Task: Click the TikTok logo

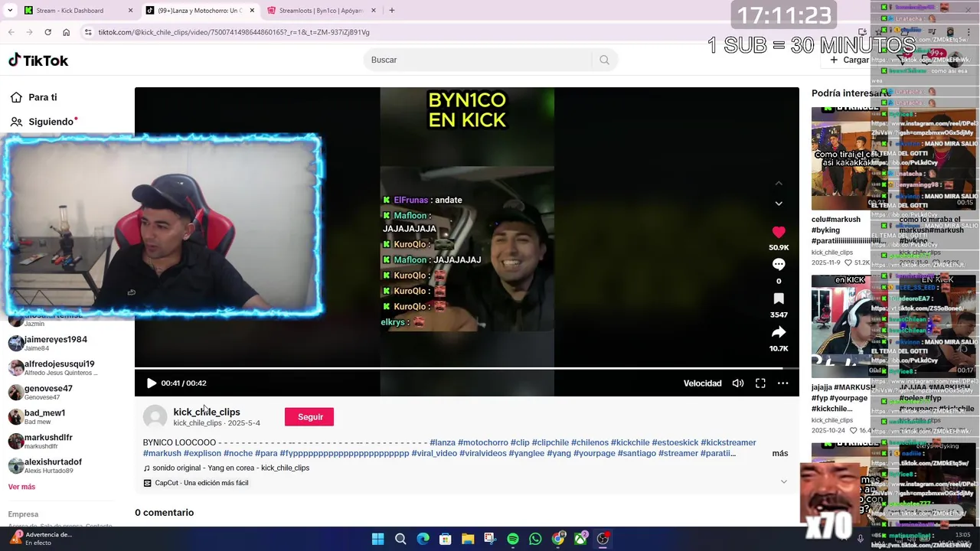Action: point(38,60)
